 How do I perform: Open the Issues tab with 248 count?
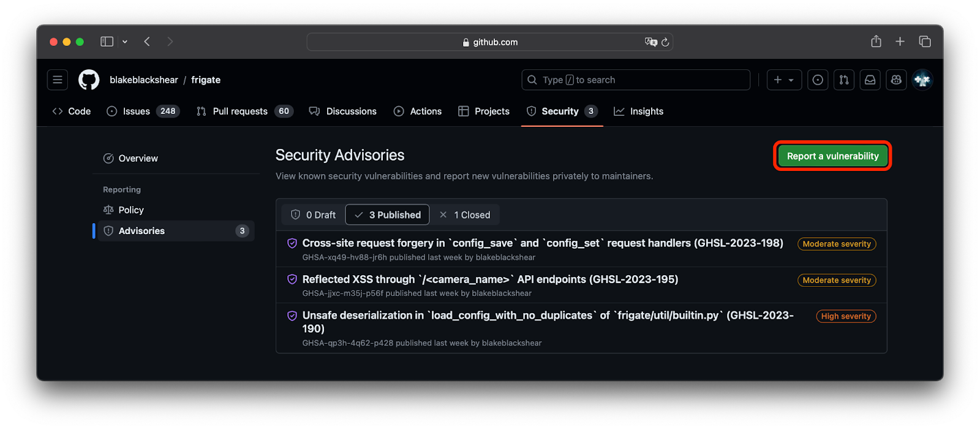[x=143, y=111]
